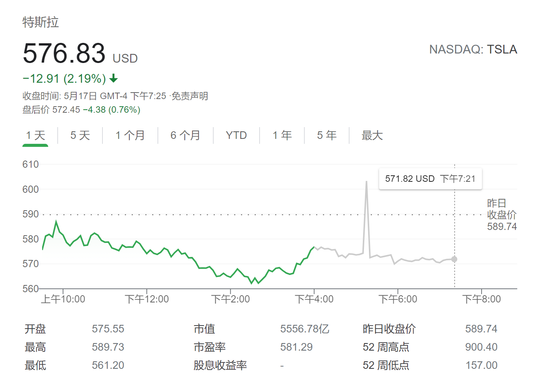The image size is (548, 392).
Task: Open the 1 个月 chart view
Action: click(x=130, y=135)
